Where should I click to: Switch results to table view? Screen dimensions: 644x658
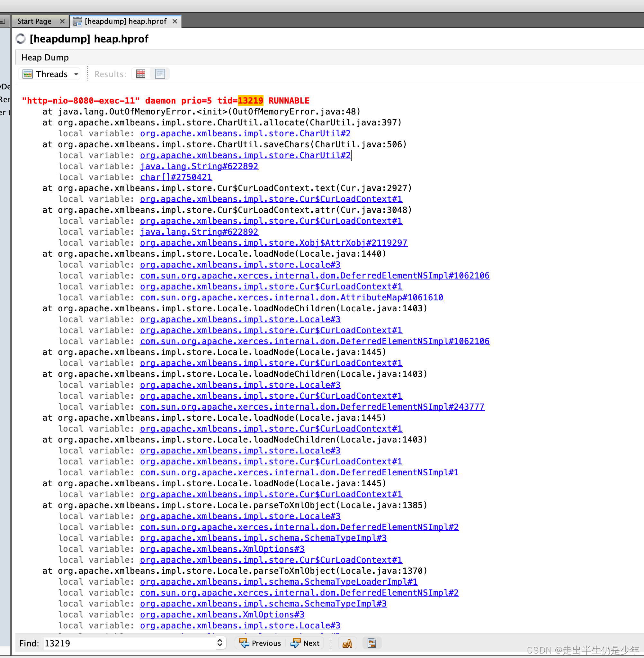141,74
